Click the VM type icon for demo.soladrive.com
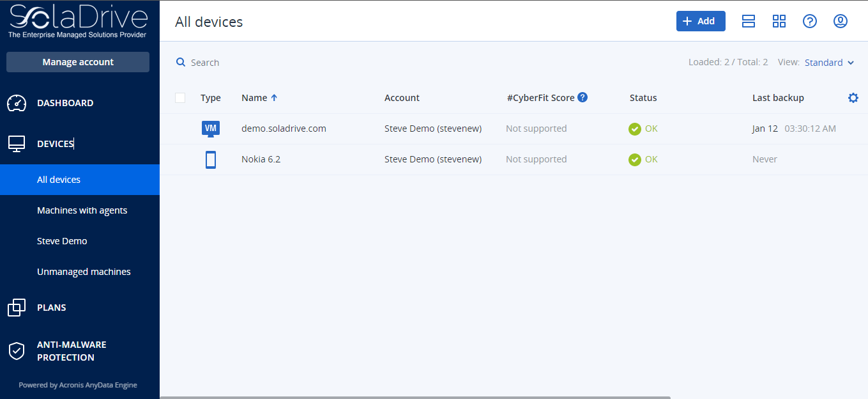Image resolution: width=868 pixels, height=399 pixels. point(211,129)
